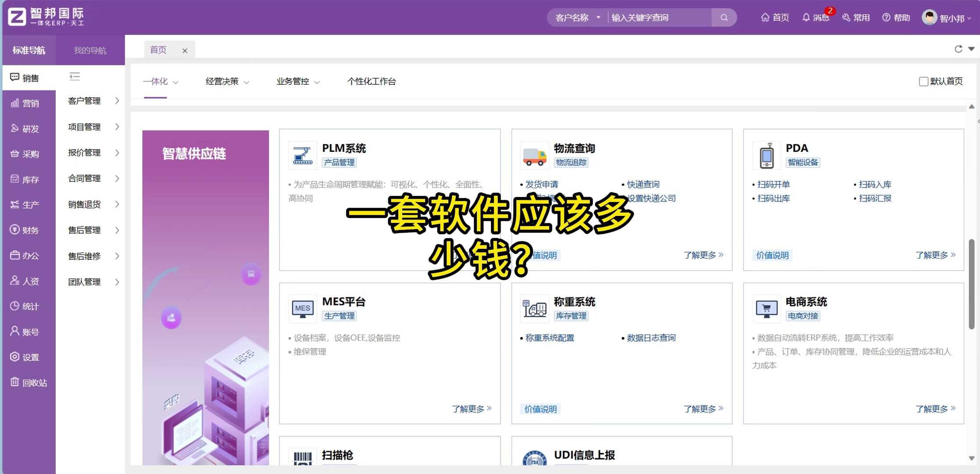The width and height of the screenshot is (980, 474).
Task: Select 库存 in left navigation
Action: coord(29,180)
